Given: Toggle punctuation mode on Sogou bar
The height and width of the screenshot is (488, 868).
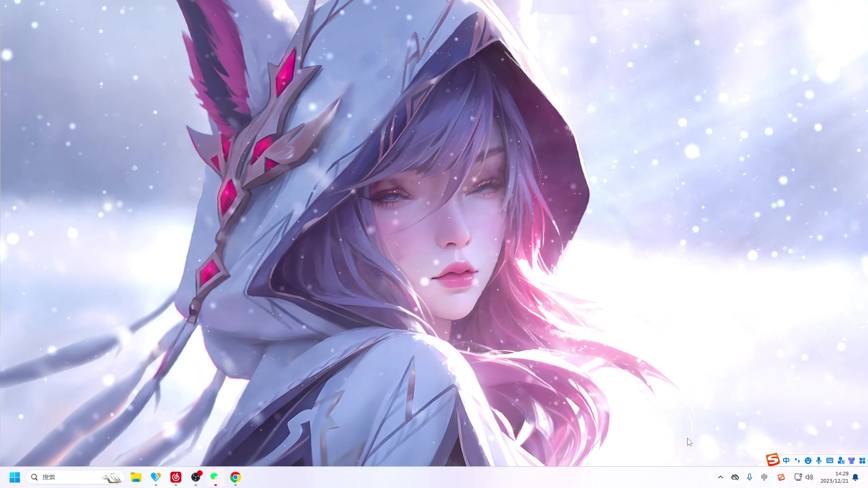Looking at the screenshot, I should click(797, 460).
